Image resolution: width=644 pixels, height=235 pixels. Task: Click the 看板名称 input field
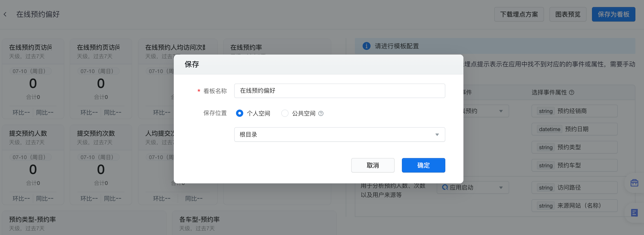pyautogui.click(x=339, y=91)
